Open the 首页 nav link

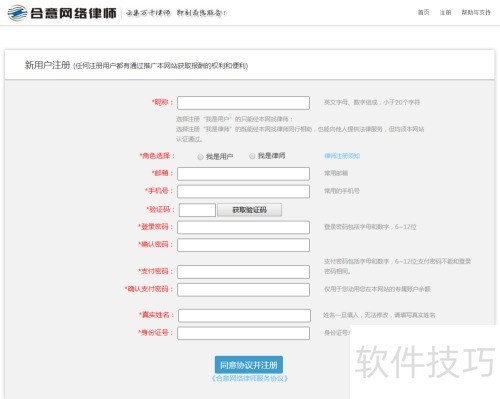coord(423,12)
